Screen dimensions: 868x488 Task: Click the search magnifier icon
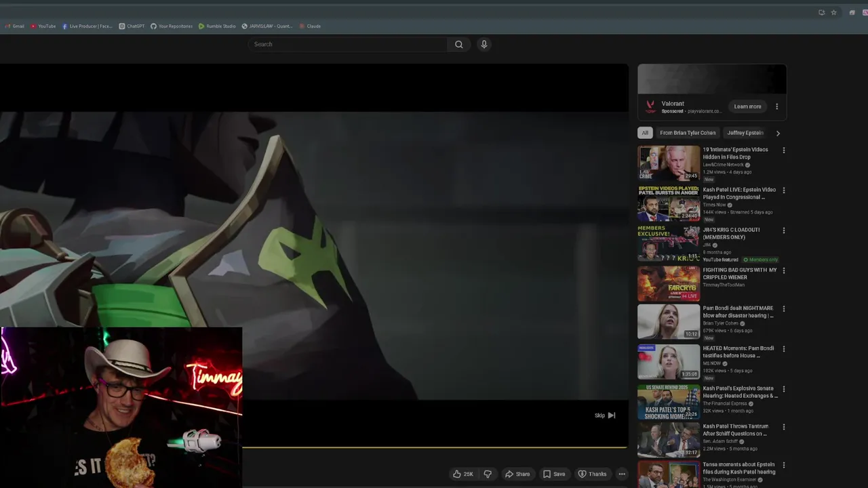(459, 44)
